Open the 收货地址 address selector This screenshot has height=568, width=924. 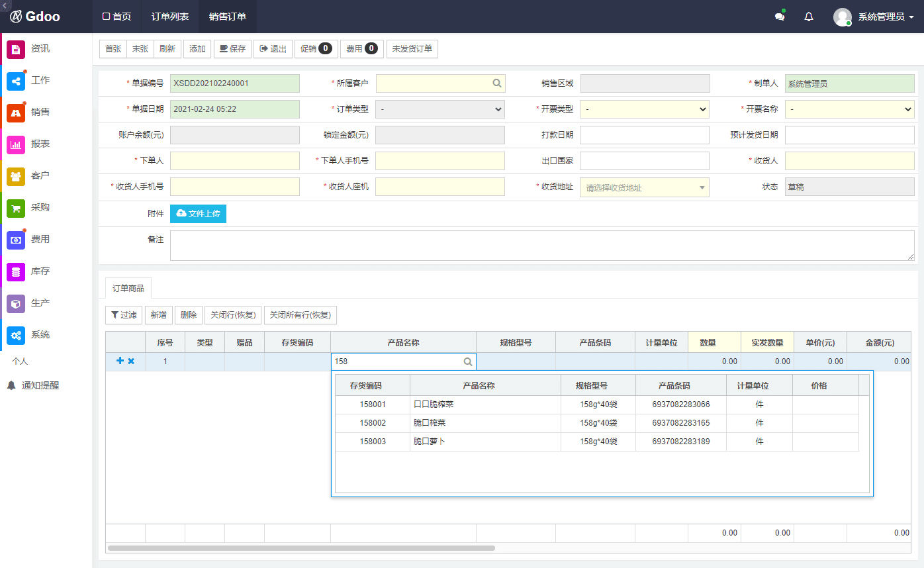pos(645,187)
